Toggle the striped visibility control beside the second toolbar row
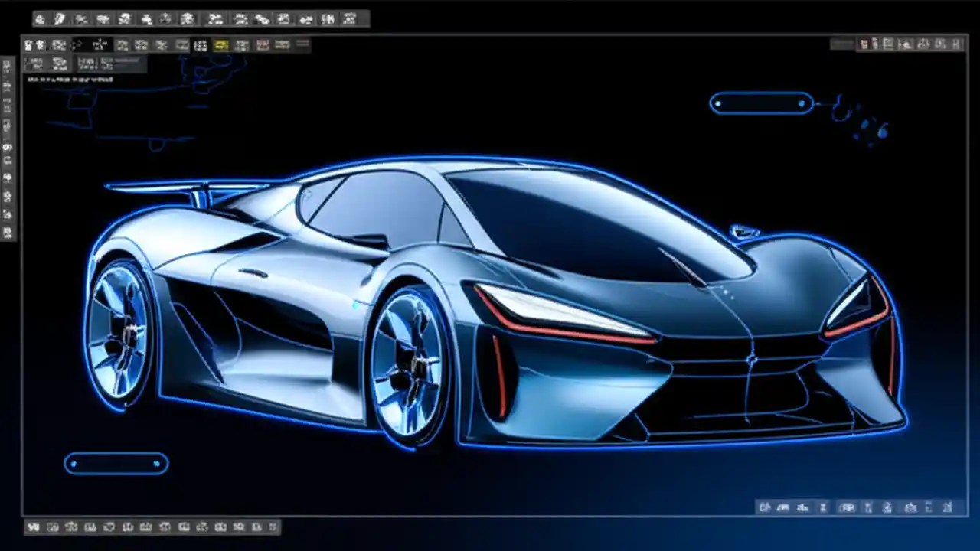This screenshot has width=980, height=551. click(302, 44)
